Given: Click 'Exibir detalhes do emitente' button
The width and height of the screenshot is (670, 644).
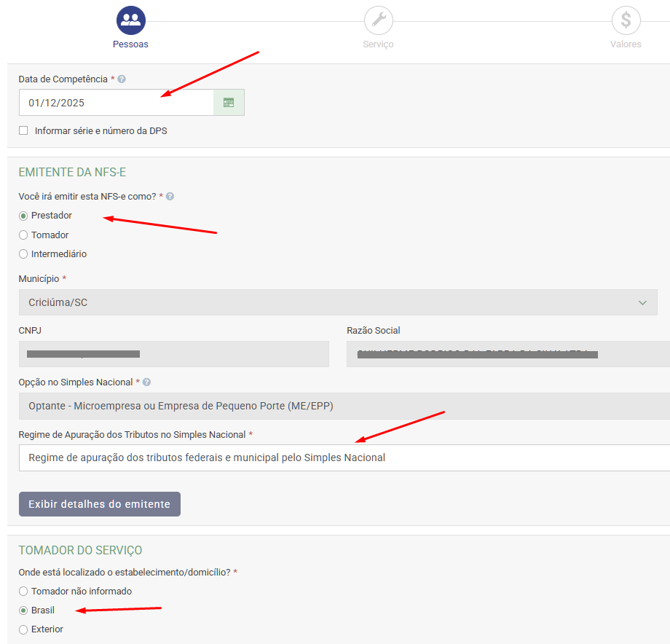Looking at the screenshot, I should pos(99,504).
